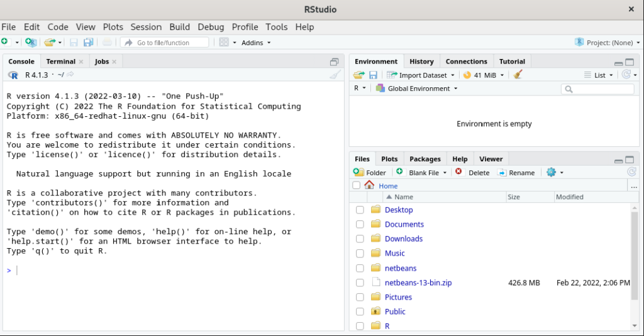Viewport: 644px width, 336px height.
Task: Open the netbeans-13-bin.zip file link
Action: 418,283
